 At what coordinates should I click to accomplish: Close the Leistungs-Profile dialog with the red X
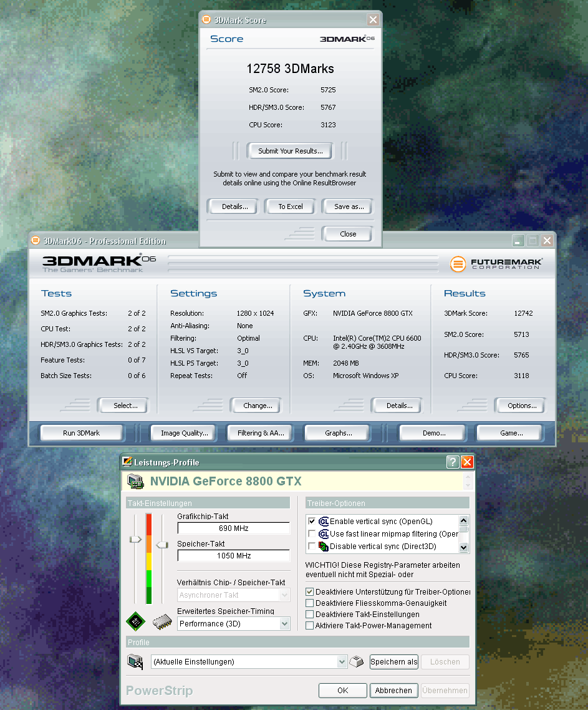coord(467,462)
